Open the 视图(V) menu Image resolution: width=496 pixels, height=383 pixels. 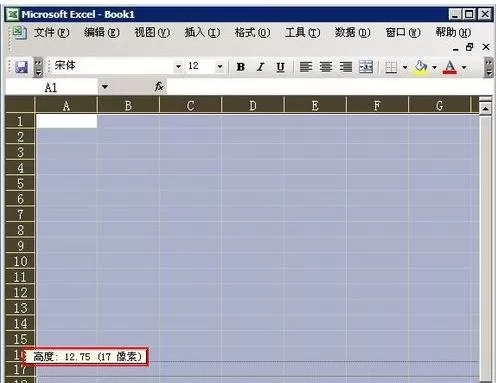point(152,33)
